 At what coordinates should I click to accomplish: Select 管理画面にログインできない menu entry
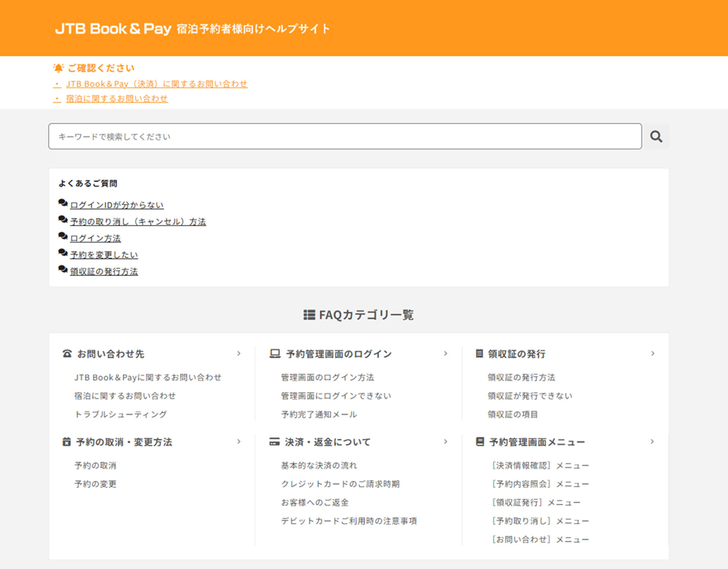(x=336, y=396)
